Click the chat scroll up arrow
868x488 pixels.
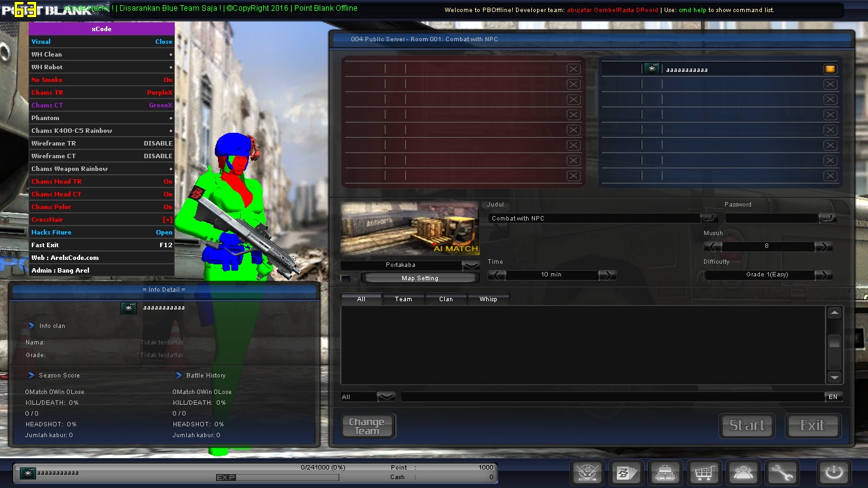click(834, 313)
